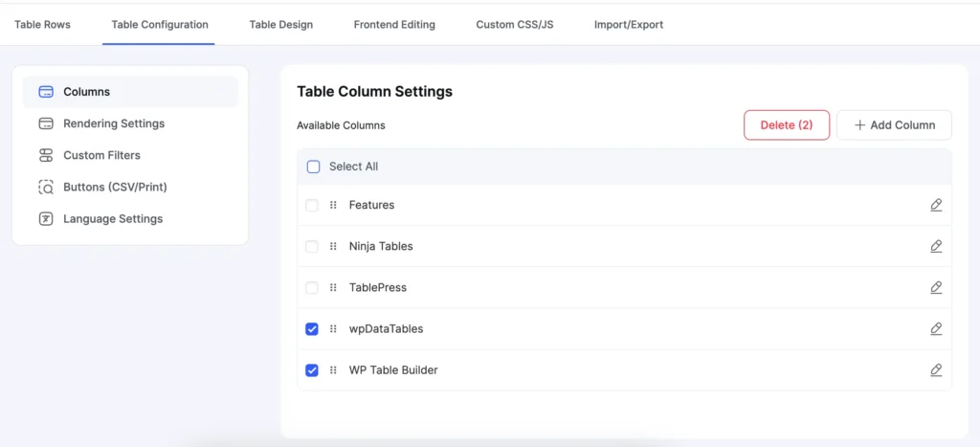
Task: Click the Rendering Settings sidebar icon
Action: tap(46, 123)
